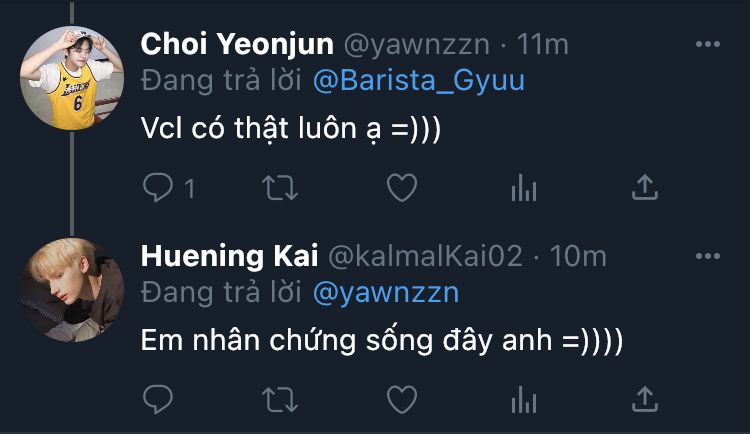Open the @kalmalKai02 handle
The width and height of the screenshot is (750, 434).
coord(425,257)
